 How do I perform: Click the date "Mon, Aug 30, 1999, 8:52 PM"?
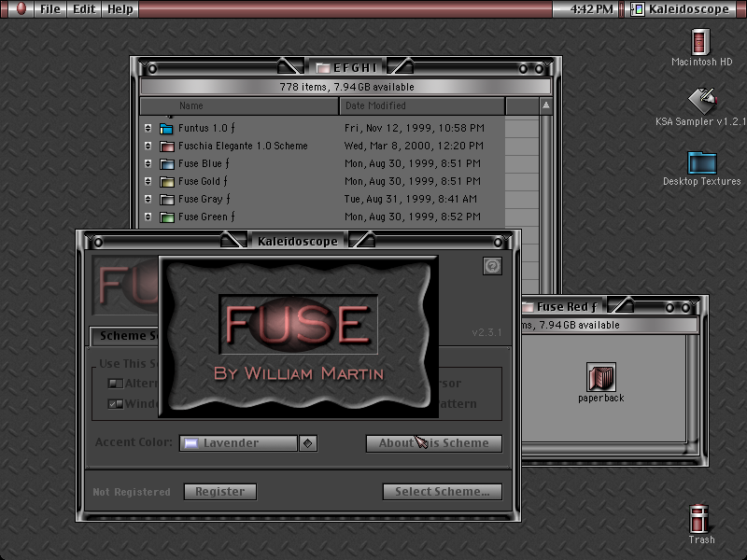coord(412,217)
